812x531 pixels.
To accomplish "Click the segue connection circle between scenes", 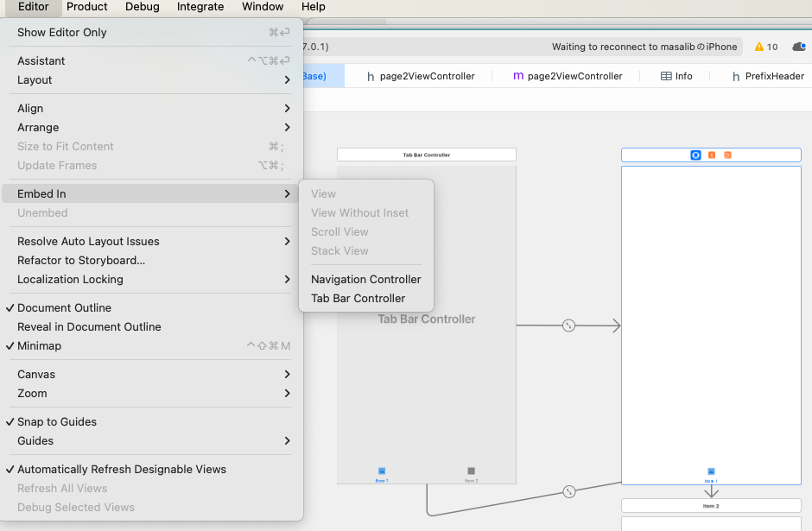I will click(x=568, y=326).
